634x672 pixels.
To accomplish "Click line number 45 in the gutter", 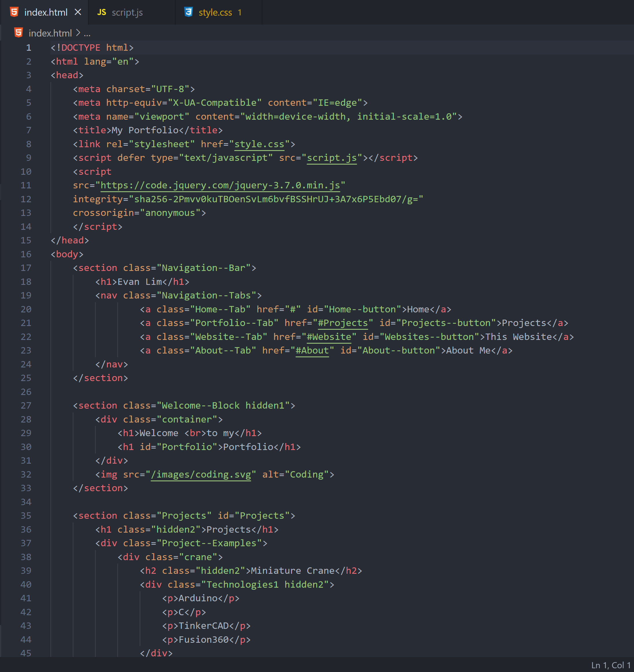I will point(26,653).
